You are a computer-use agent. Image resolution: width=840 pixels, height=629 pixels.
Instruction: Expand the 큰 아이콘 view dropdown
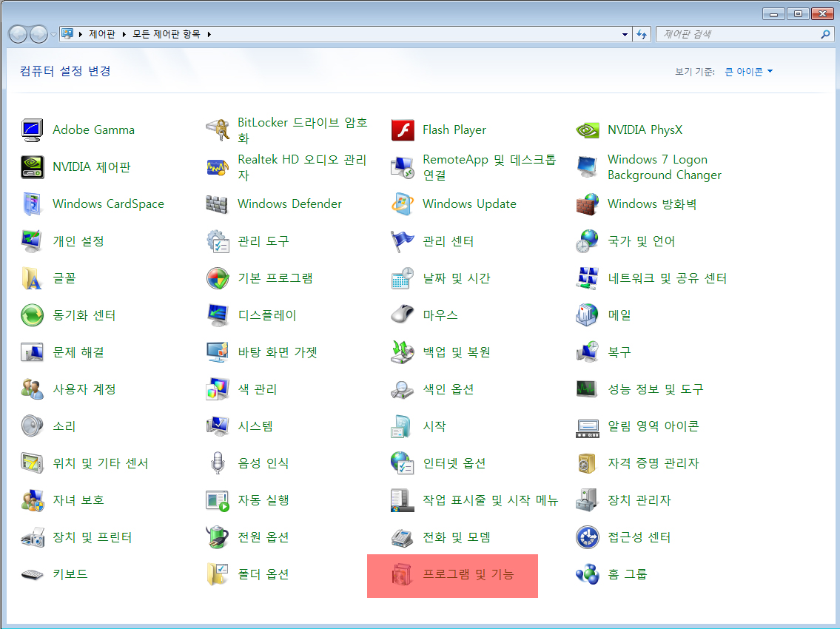click(x=748, y=71)
